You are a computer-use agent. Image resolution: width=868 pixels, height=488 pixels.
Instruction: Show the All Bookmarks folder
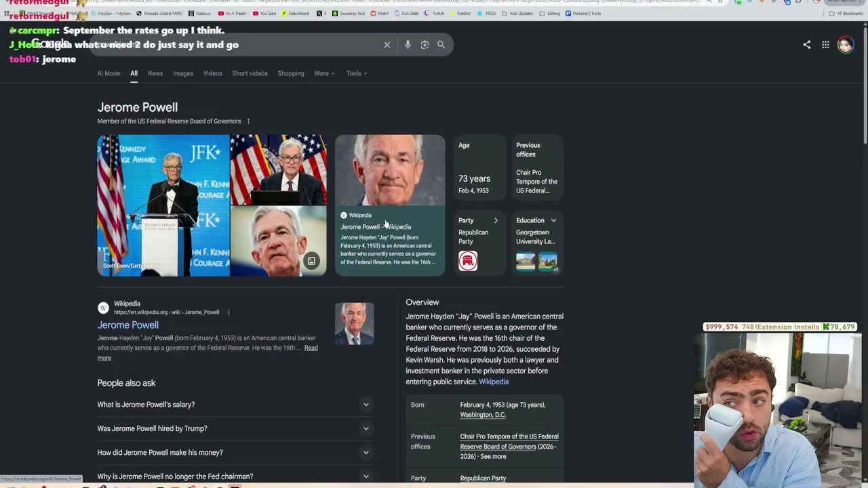(846, 14)
